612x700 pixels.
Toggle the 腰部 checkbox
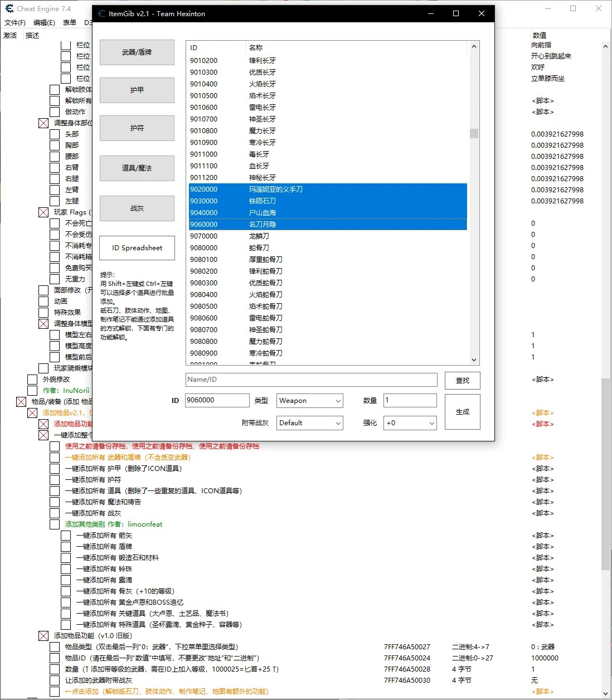(x=55, y=157)
